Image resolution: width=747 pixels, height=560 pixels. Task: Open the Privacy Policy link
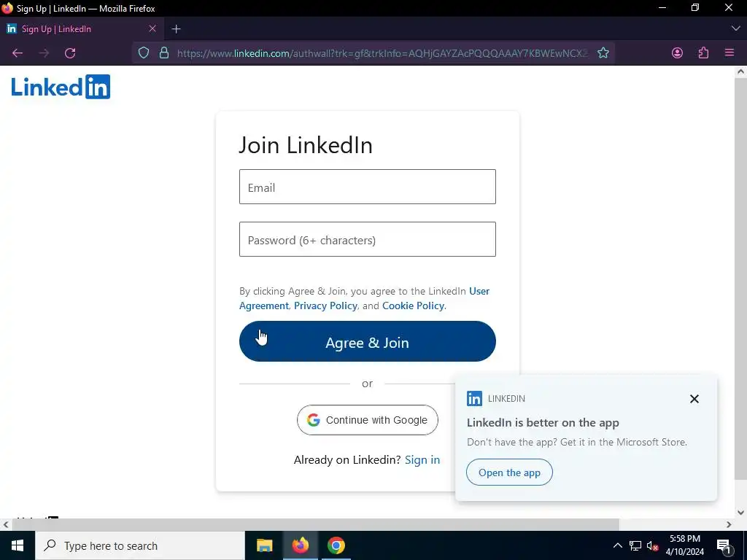click(x=325, y=306)
